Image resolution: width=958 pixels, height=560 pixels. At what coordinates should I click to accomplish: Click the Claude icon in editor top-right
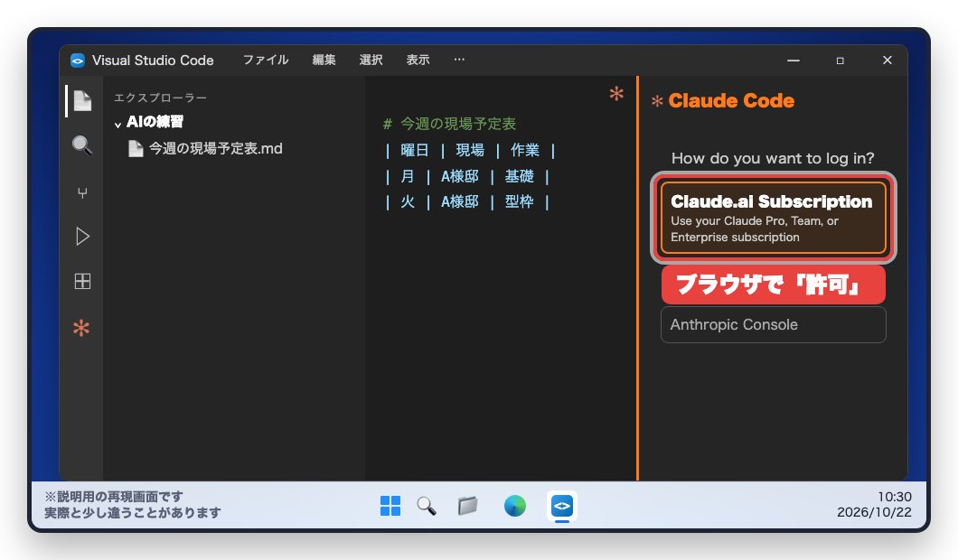(616, 93)
